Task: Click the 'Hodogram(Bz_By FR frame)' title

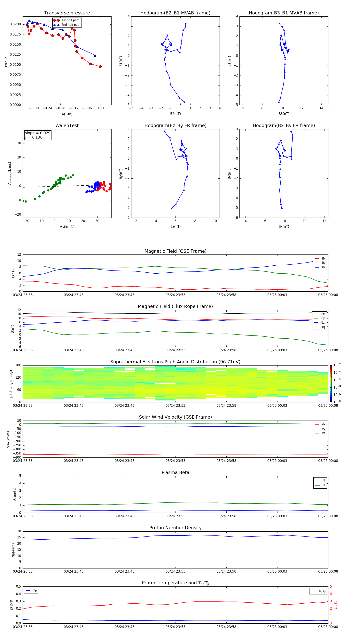Action: click(x=175, y=125)
